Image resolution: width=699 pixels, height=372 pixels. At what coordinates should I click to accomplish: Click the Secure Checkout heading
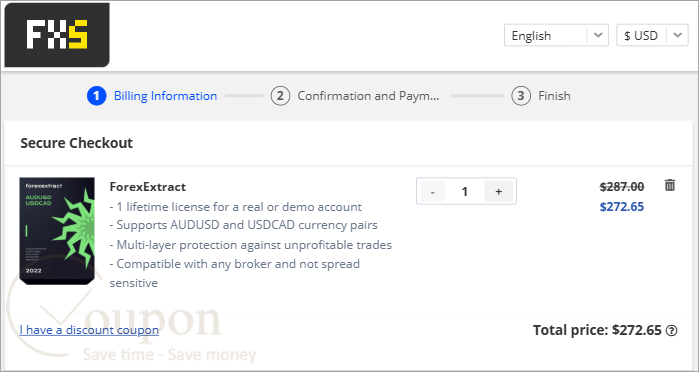[x=77, y=143]
